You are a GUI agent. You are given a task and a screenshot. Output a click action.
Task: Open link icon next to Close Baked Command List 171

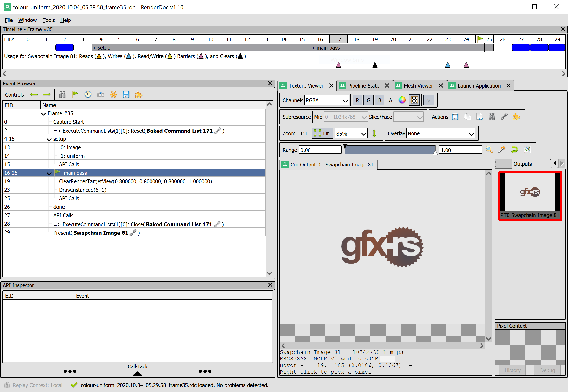pyautogui.click(x=217, y=224)
